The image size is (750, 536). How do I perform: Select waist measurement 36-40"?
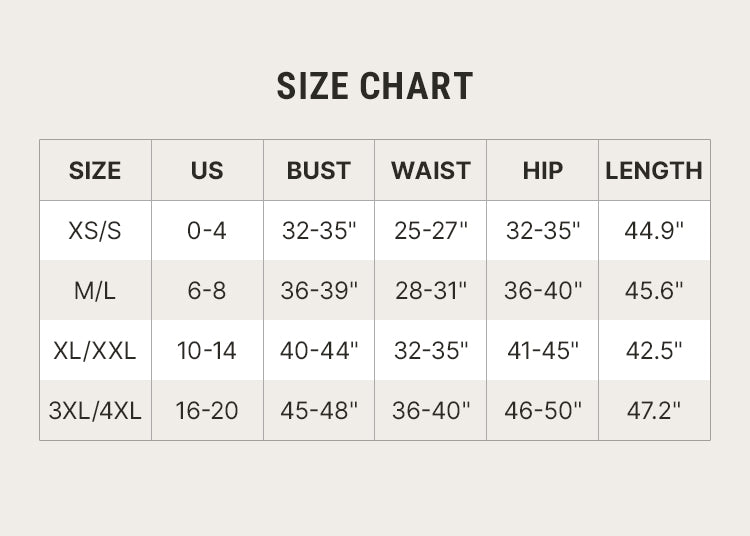[x=431, y=411]
